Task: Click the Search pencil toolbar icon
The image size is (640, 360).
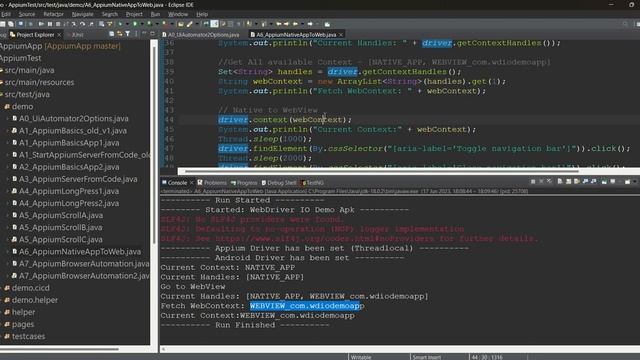Action: coord(189,24)
